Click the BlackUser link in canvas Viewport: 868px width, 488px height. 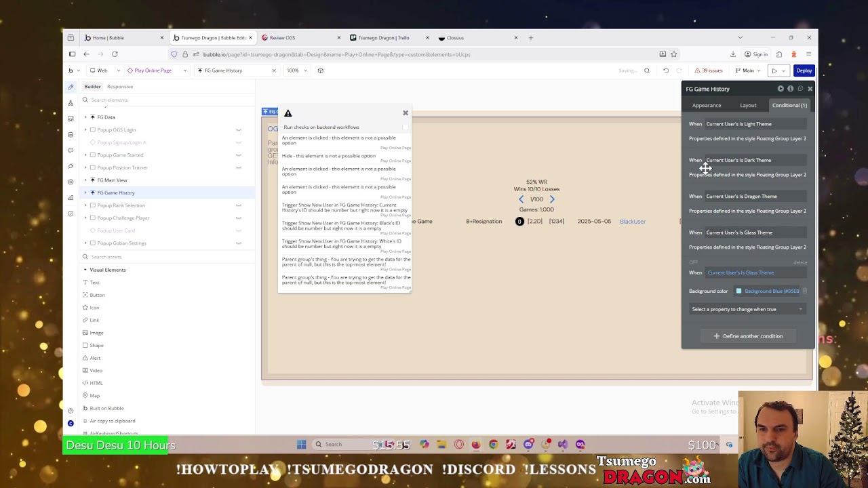pyautogui.click(x=633, y=222)
